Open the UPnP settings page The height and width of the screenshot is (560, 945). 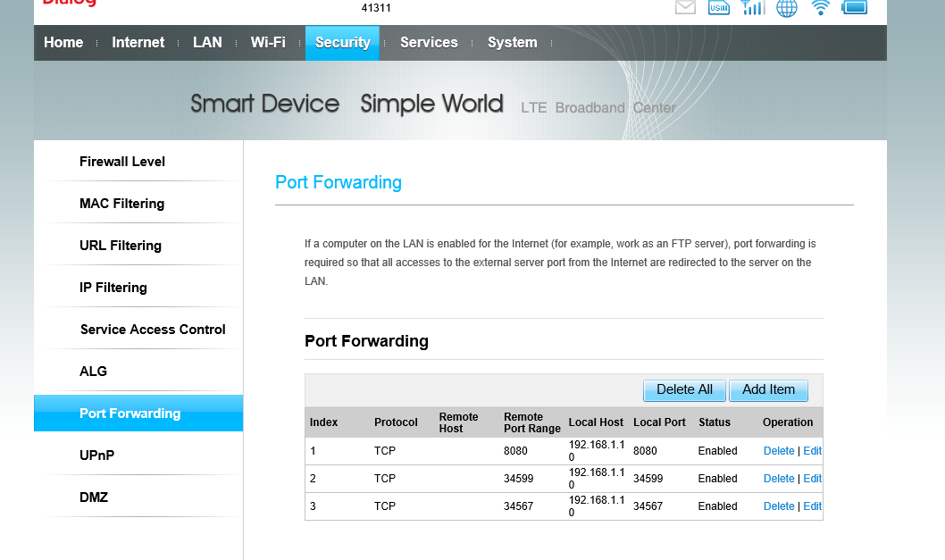point(98,455)
